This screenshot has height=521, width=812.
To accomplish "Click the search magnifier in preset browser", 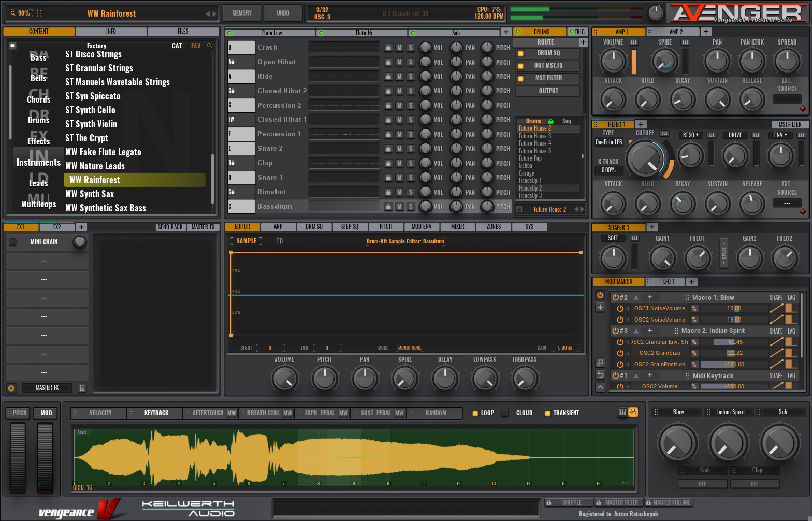I will (x=210, y=46).
